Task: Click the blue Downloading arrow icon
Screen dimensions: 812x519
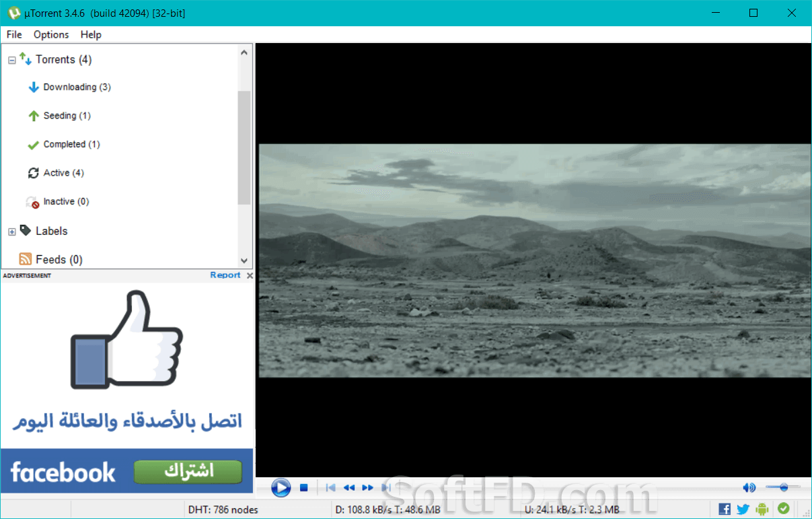Action: pyautogui.click(x=34, y=88)
